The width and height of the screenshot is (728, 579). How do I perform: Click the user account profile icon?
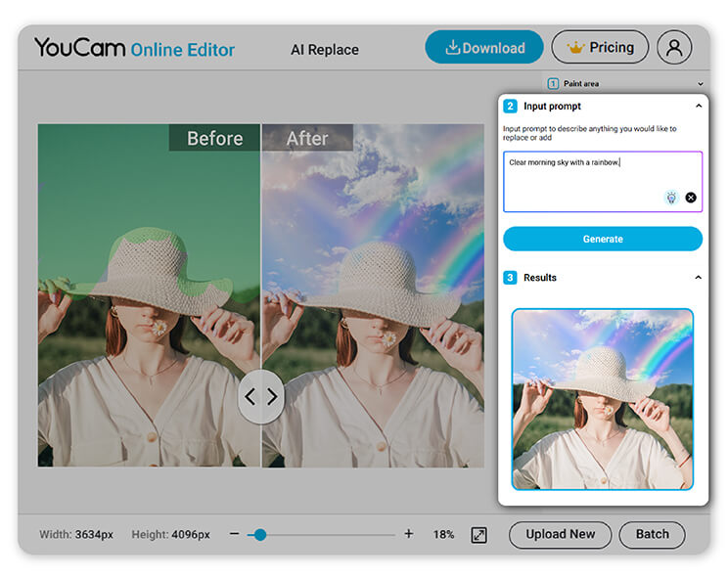[674, 47]
